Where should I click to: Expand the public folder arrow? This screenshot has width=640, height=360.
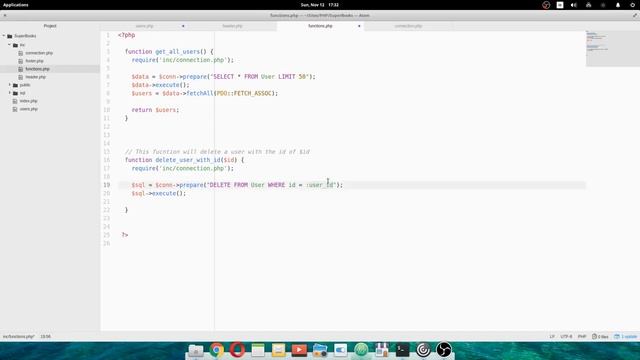point(10,85)
